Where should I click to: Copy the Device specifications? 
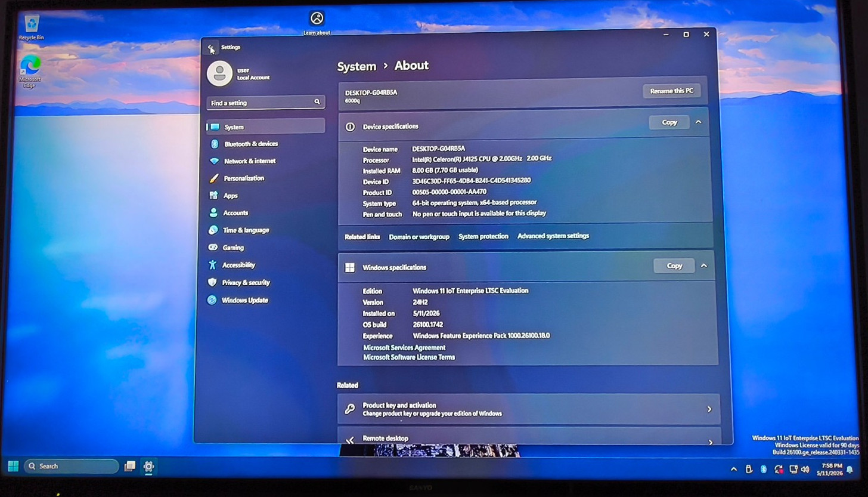click(x=669, y=122)
